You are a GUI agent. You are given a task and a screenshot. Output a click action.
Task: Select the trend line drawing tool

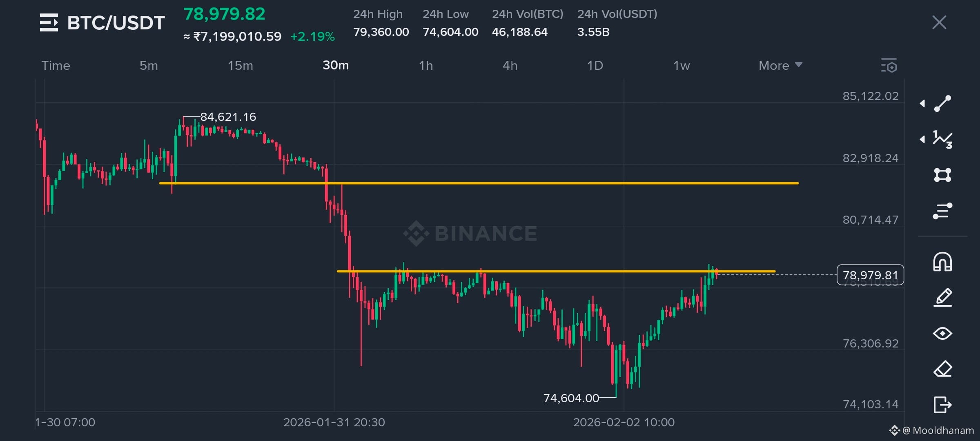(943, 103)
